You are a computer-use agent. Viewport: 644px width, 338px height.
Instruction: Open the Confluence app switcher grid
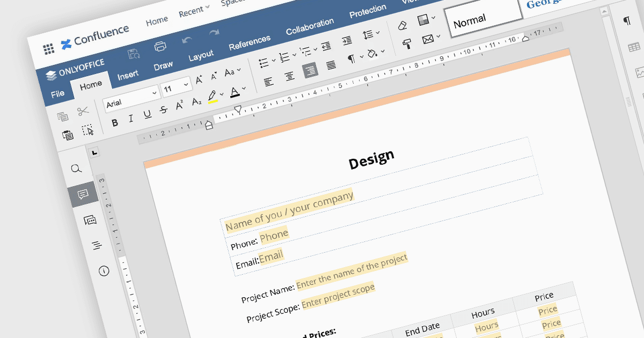click(49, 49)
